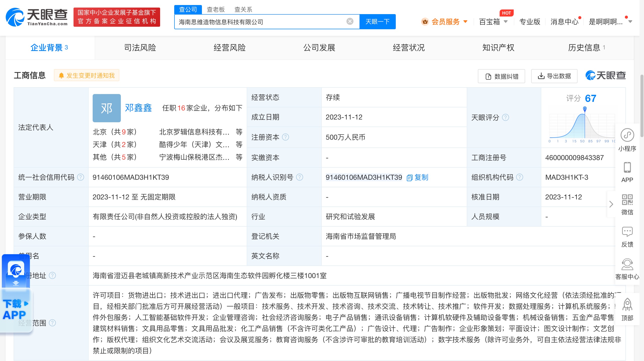Click the feedback chat bubble icon
644x361 pixels.
627,232
